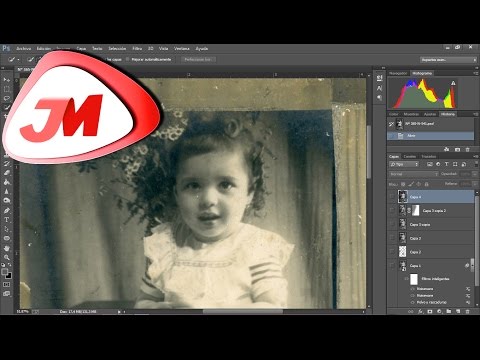Viewport: 480px width, 360px height.
Task: Delete layer trash icon in Capas panel
Action: click(467, 311)
